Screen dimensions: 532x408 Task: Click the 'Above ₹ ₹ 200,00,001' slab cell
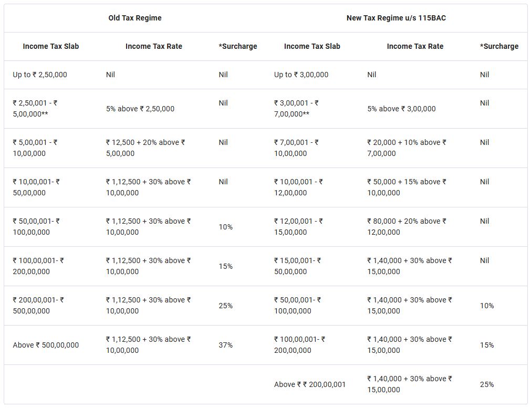(310, 384)
